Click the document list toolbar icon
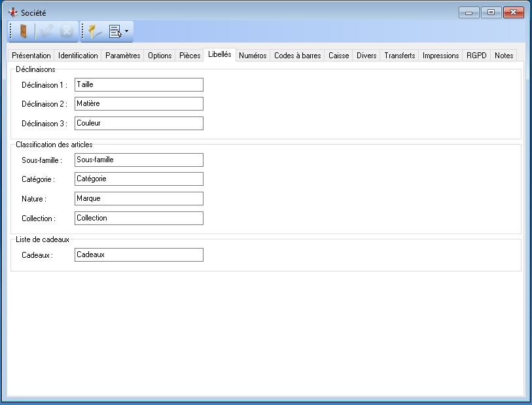The height and width of the screenshot is (405, 532). point(115,31)
